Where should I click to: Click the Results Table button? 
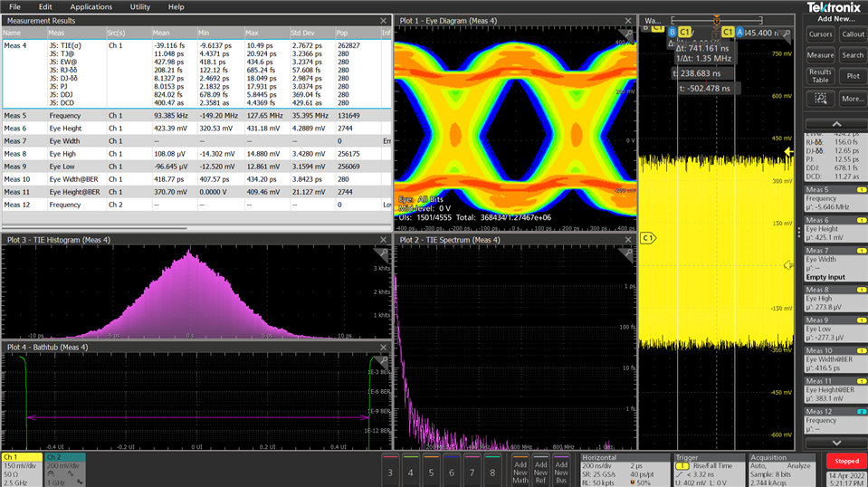click(820, 76)
